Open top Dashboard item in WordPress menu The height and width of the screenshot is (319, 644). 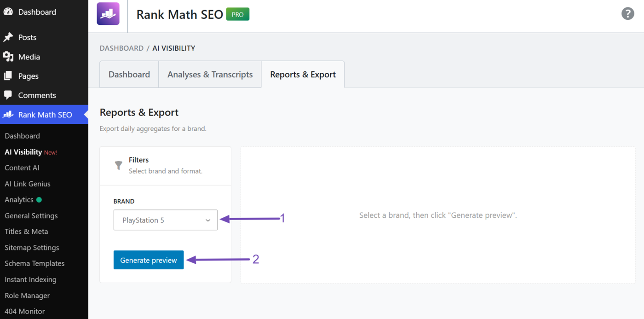(x=37, y=12)
